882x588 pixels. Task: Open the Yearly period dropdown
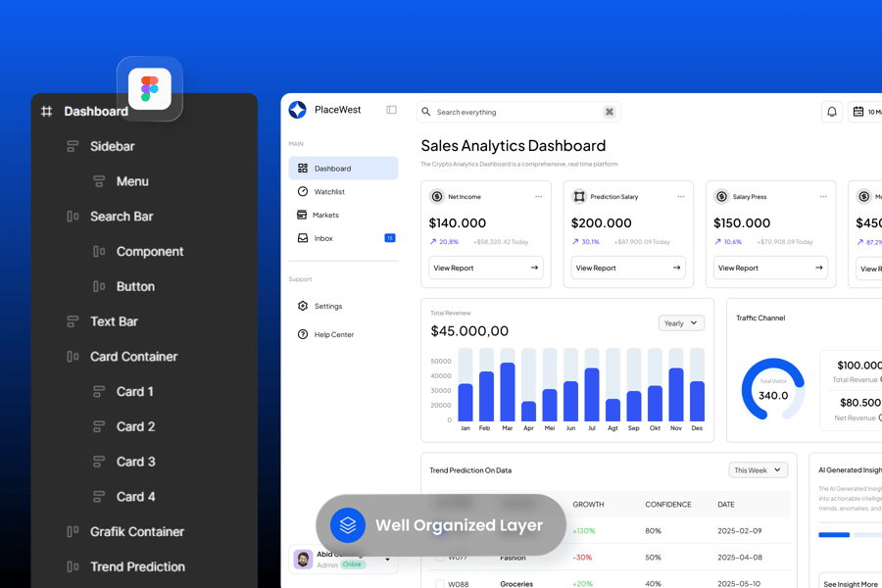pyautogui.click(x=681, y=323)
